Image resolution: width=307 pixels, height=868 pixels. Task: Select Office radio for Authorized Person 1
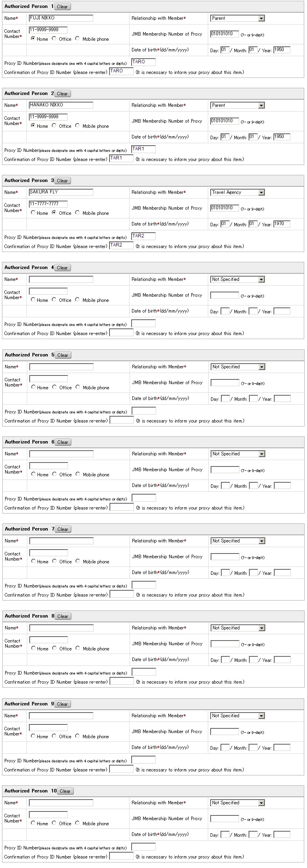pyautogui.click(x=54, y=39)
